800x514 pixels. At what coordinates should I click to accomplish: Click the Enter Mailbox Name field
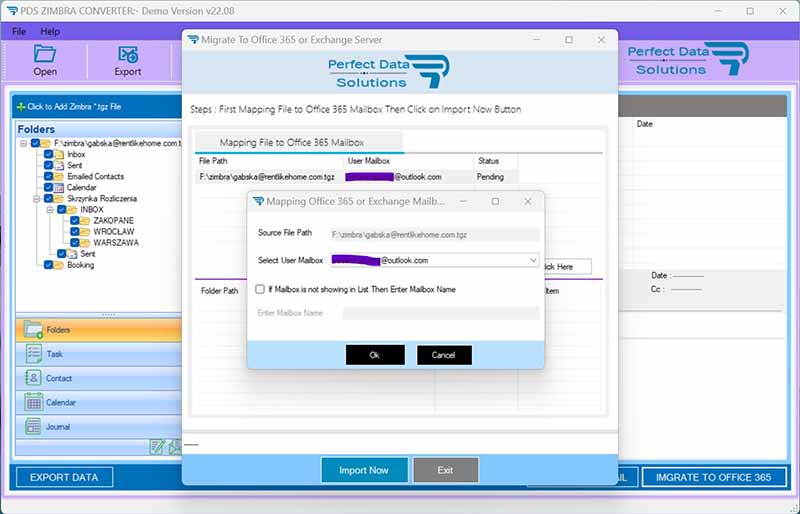(x=441, y=313)
